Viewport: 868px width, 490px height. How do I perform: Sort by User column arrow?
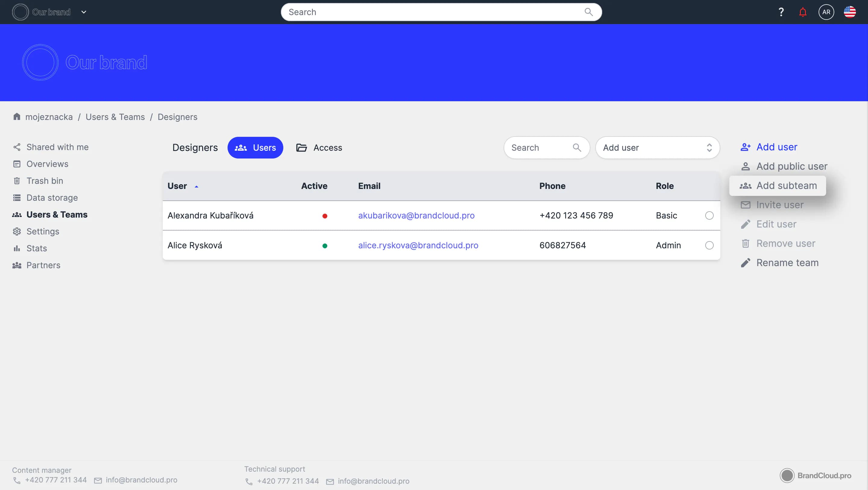(197, 186)
